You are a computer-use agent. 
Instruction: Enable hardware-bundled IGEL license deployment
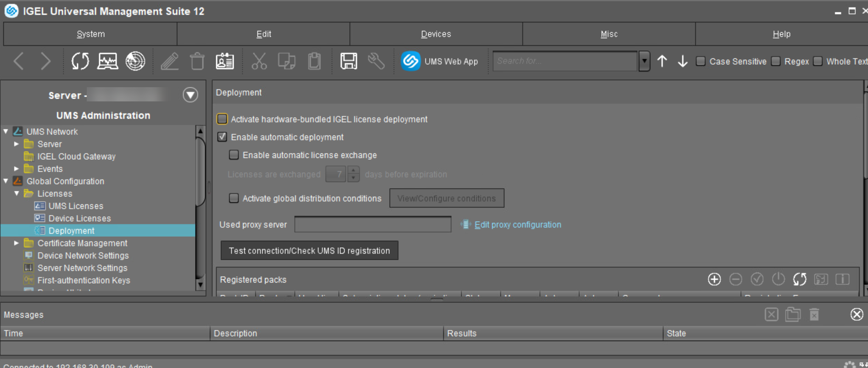coord(222,119)
